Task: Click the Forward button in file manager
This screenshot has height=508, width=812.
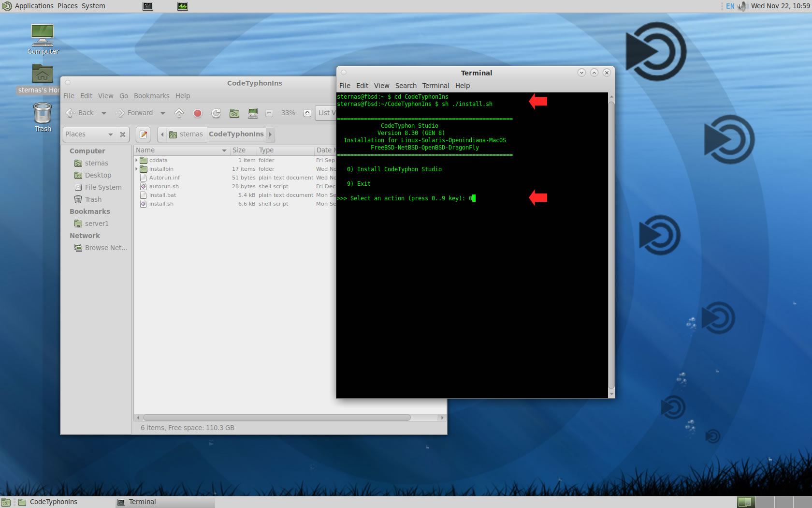Action: point(134,113)
